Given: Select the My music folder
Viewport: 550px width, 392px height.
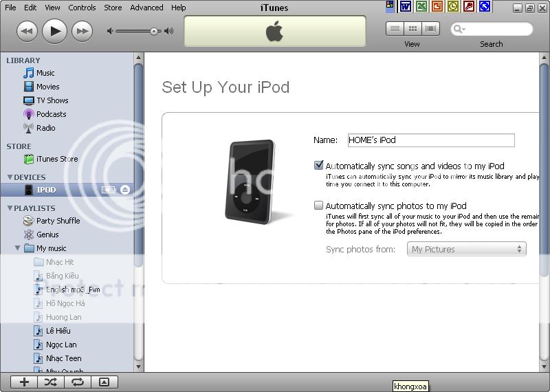Looking at the screenshot, I should (51, 248).
